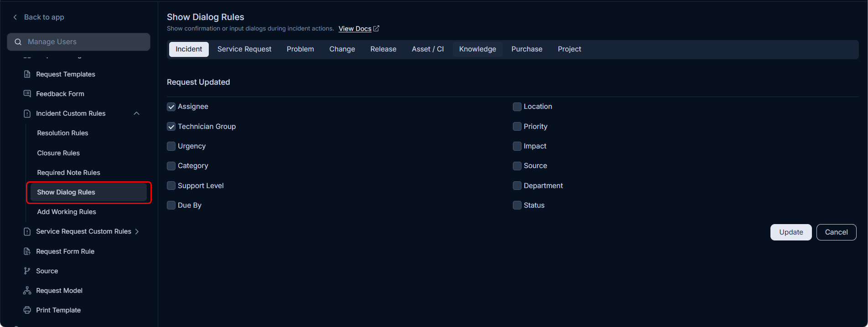Select Show Dialog Rules in sidebar
The image size is (868, 327).
[x=88, y=192]
